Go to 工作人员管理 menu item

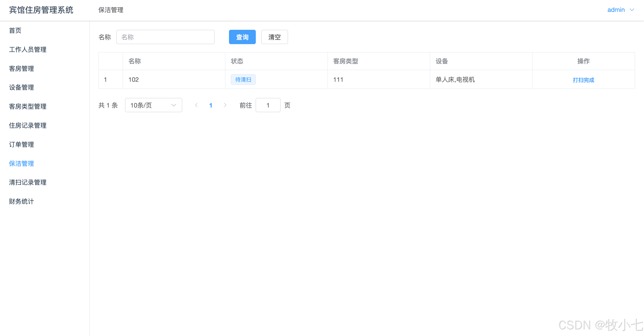tap(28, 50)
